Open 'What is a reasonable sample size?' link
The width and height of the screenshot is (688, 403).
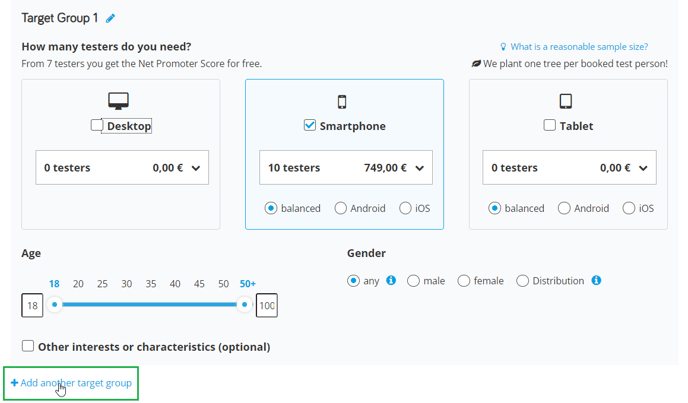click(579, 47)
